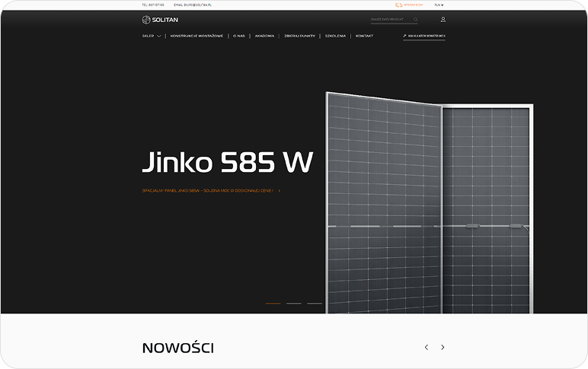Click the arrow after the Jinko promo text

[x=280, y=191]
